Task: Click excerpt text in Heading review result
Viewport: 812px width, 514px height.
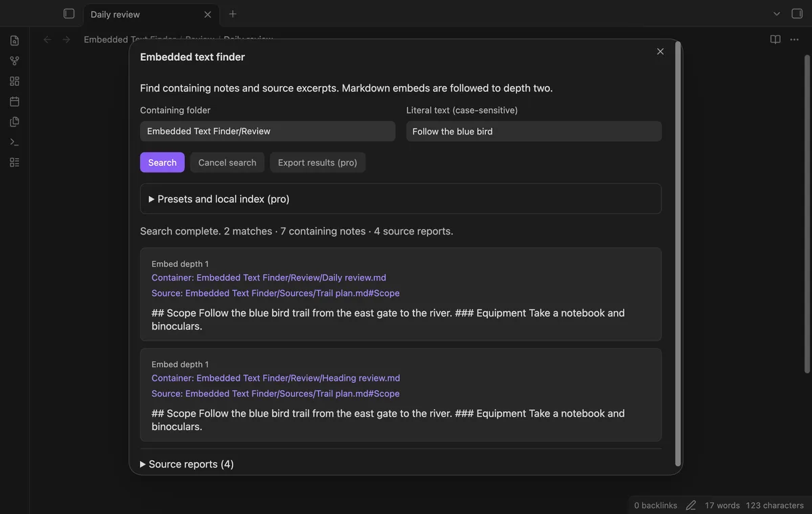Action: tap(388, 420)
